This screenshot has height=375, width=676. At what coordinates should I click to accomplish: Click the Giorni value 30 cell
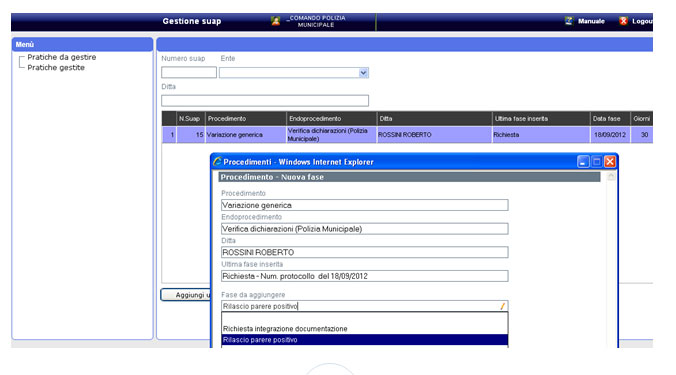pos(642,134)
